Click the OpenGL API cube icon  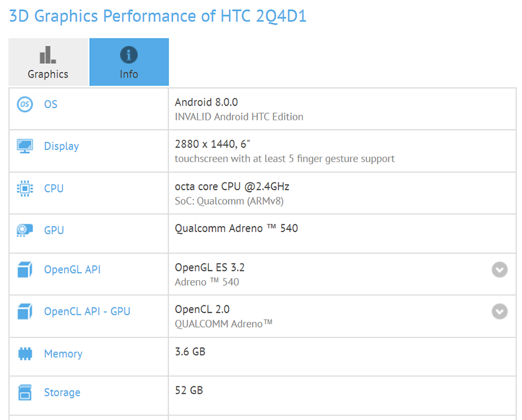coord(24,269)
